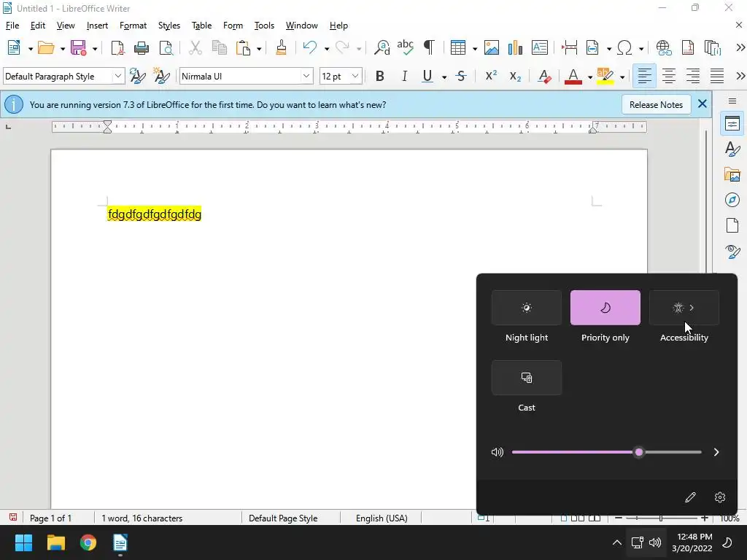Open the Tools menu
The image size is (747, 560).
pyautogui.click(x=264, y=26)
